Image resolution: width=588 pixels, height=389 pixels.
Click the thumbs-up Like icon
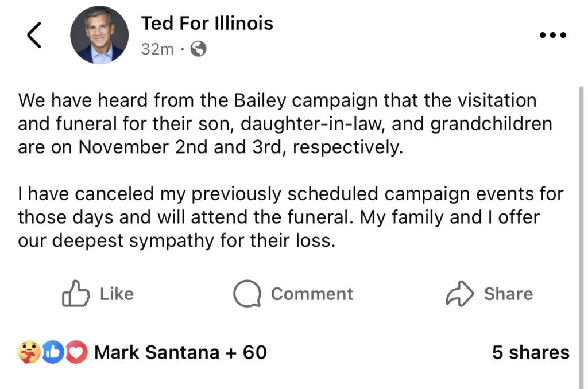tap(75, 294)
